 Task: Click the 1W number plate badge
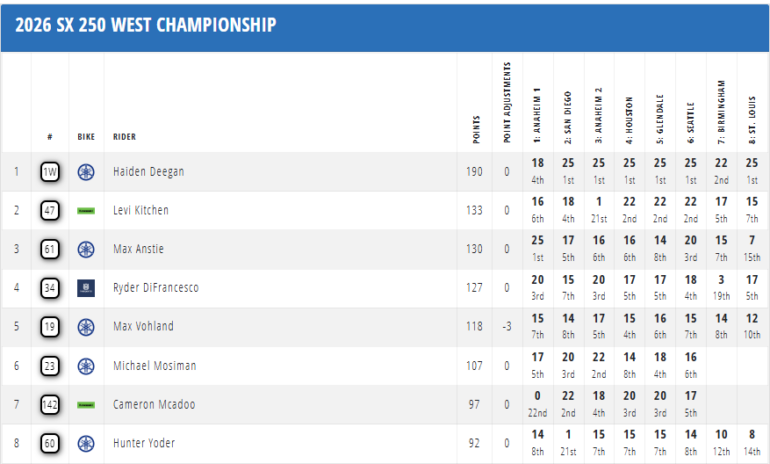(50, 171)
